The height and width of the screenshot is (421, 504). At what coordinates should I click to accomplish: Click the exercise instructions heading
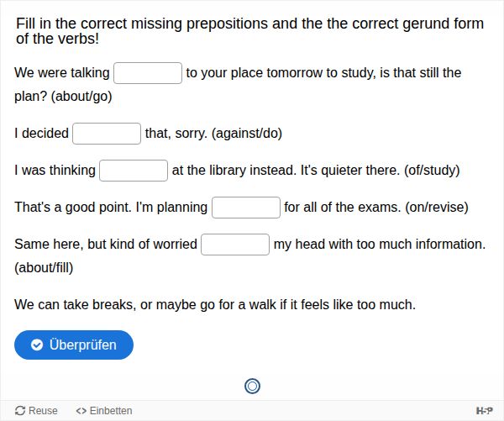coord(244,31)
